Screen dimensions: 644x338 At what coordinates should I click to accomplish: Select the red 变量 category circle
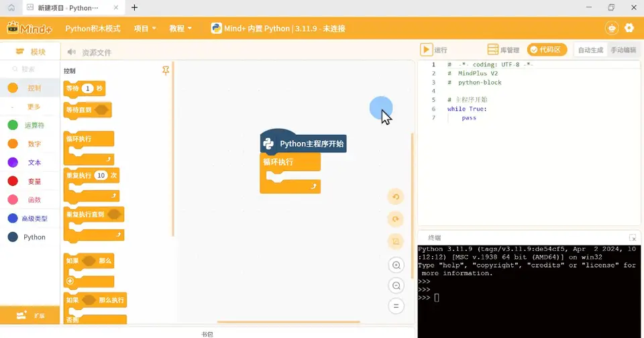[13, 181]
